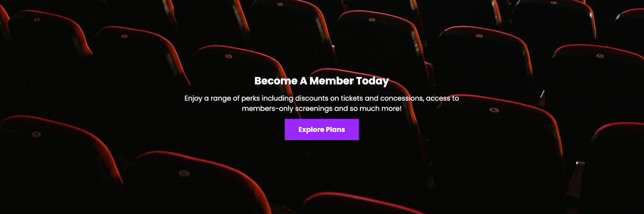Click the round tag on bottom-left foreground seat
This screenshot has width=644, height=214.
(x=36, y=134)
